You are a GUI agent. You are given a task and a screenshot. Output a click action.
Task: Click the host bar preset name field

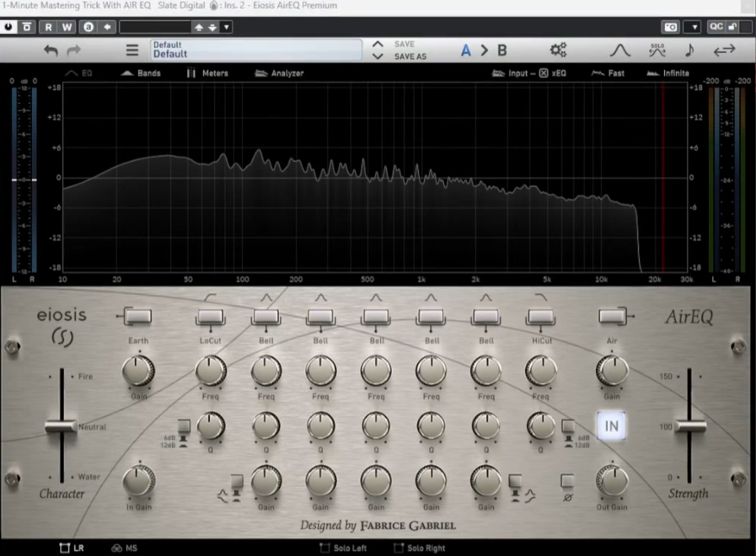point(155,27)
